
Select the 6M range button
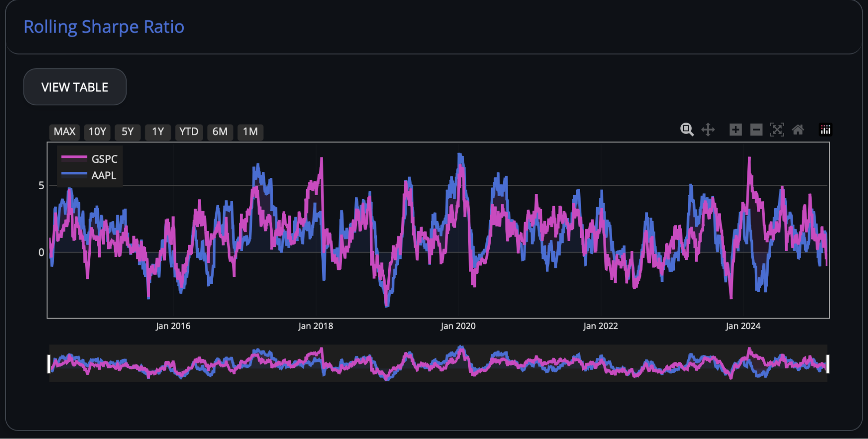click(x=220, y=132)
